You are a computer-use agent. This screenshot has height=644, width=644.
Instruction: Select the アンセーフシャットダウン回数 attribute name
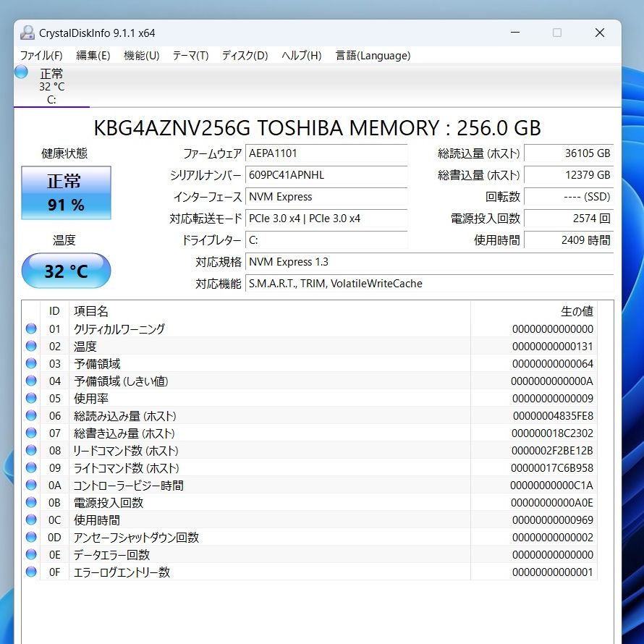[x=136, y=537]
